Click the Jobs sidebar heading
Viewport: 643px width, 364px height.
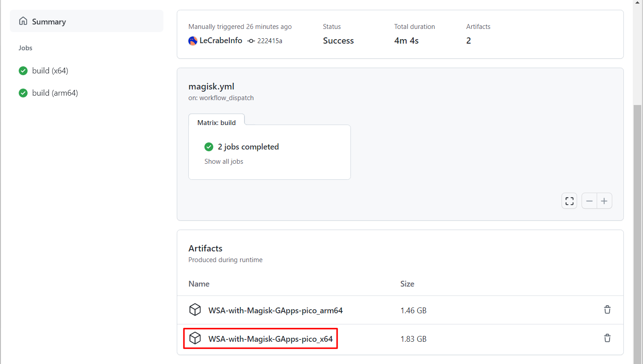(x=25, y=48)
